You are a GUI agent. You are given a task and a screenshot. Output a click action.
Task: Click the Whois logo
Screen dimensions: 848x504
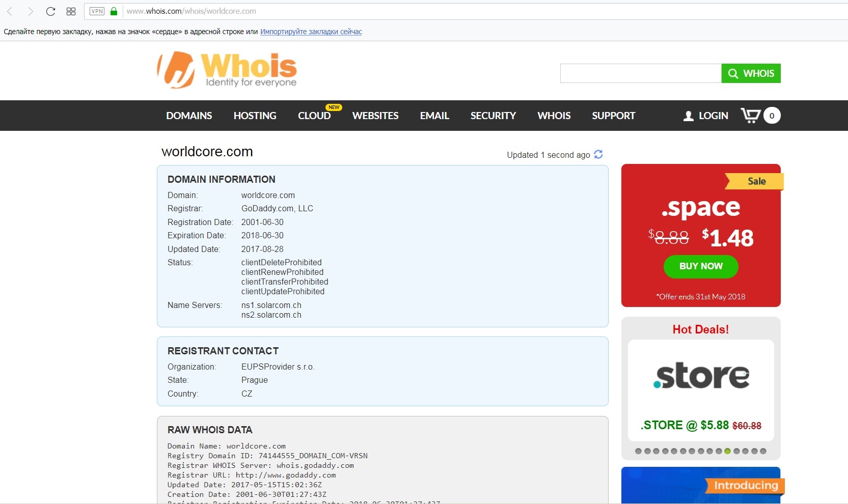(227, 70)
